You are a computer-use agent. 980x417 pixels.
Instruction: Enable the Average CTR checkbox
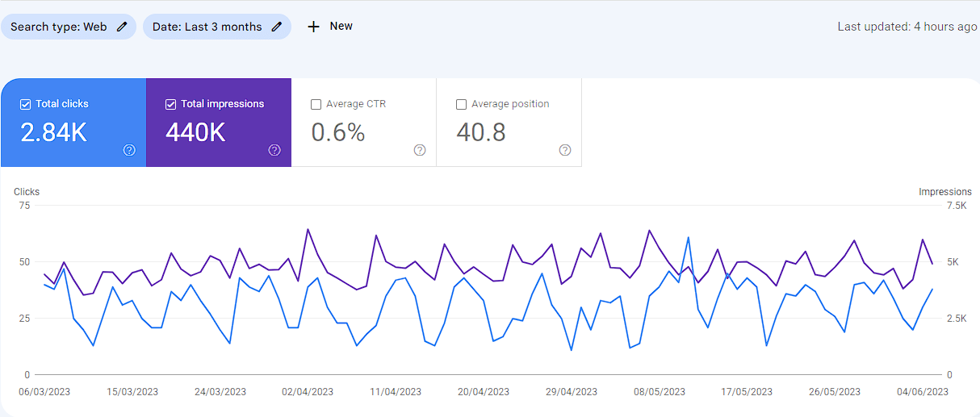click(316, 104)
